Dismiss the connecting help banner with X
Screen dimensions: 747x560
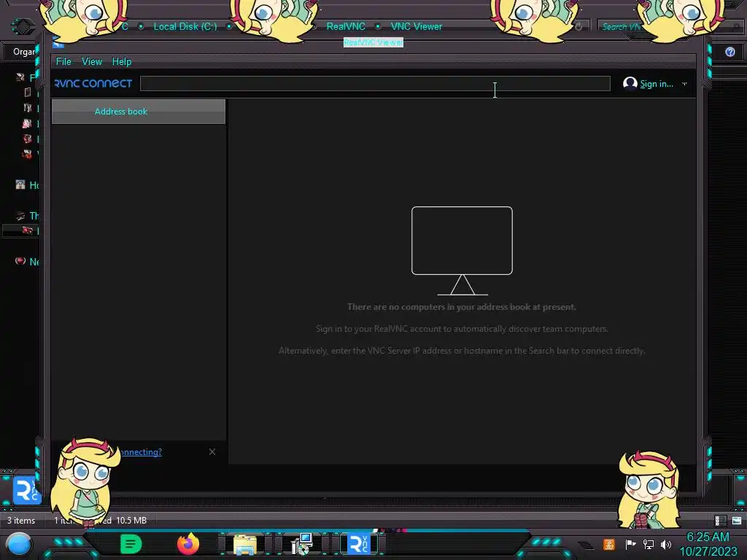coord(212,451)
